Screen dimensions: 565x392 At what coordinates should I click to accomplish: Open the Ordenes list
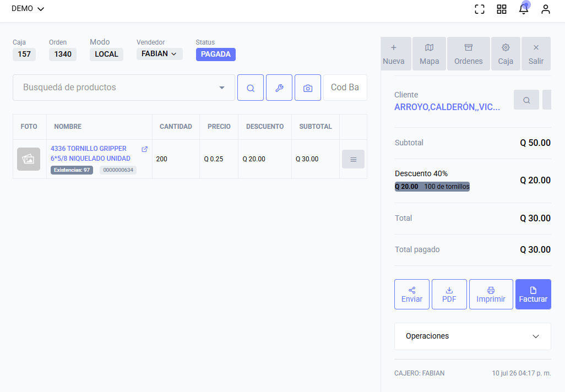469,54
